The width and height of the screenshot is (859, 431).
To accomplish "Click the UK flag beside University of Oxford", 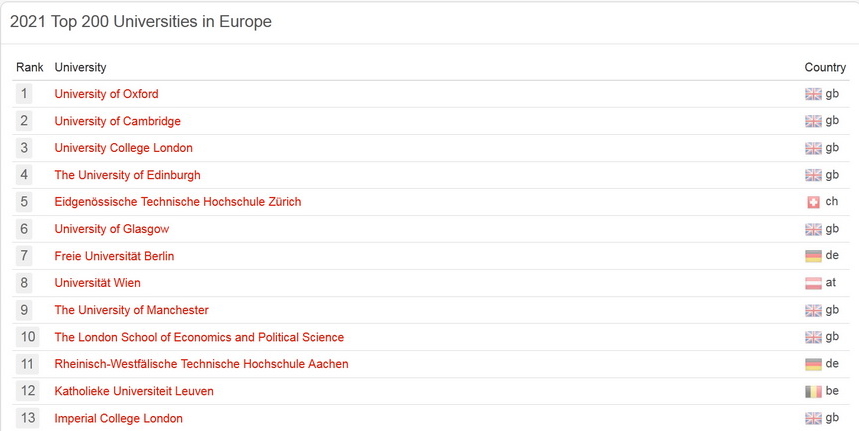I will tap(813, 94).
